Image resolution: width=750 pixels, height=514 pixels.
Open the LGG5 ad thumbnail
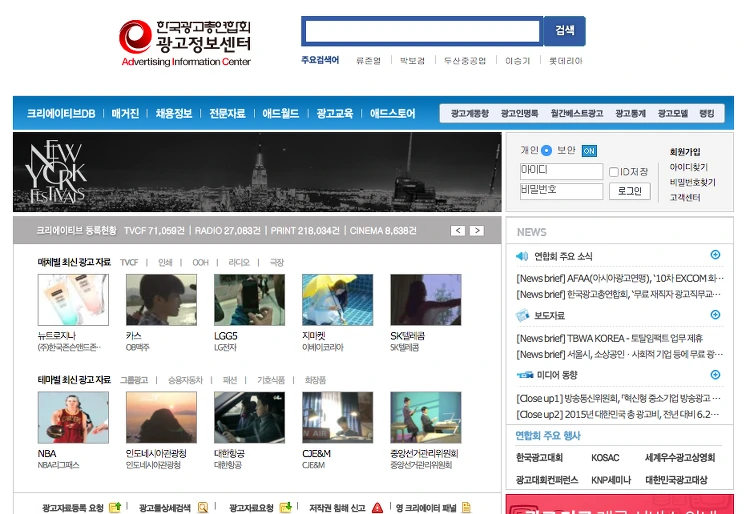(x=249, y=300)
